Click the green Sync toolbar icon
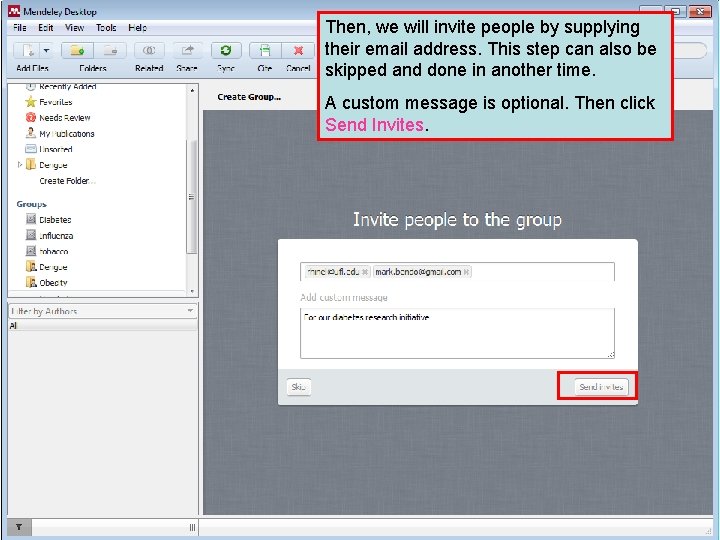This screenshot has height=540, width=720. click(x=226, y=50)
